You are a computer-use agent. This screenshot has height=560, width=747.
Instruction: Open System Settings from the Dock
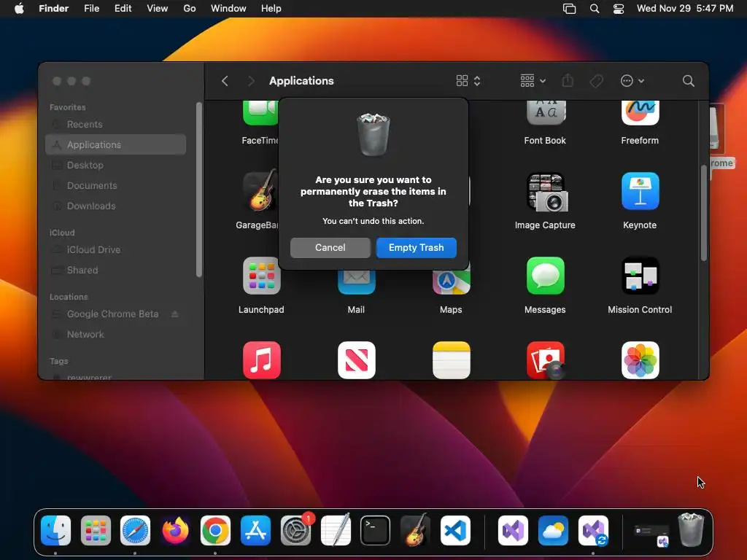point(296,531)
